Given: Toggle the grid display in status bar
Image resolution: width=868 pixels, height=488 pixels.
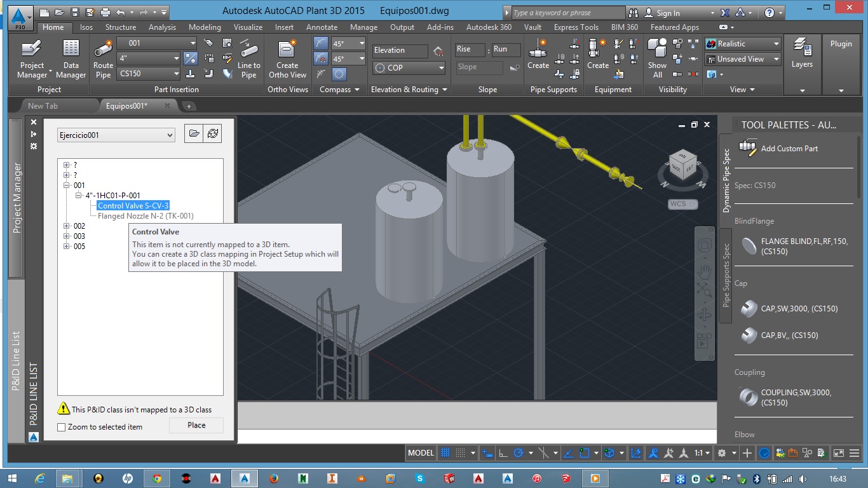Looking at the screenshot, I should pyautogui.click(x=446, y=453).
